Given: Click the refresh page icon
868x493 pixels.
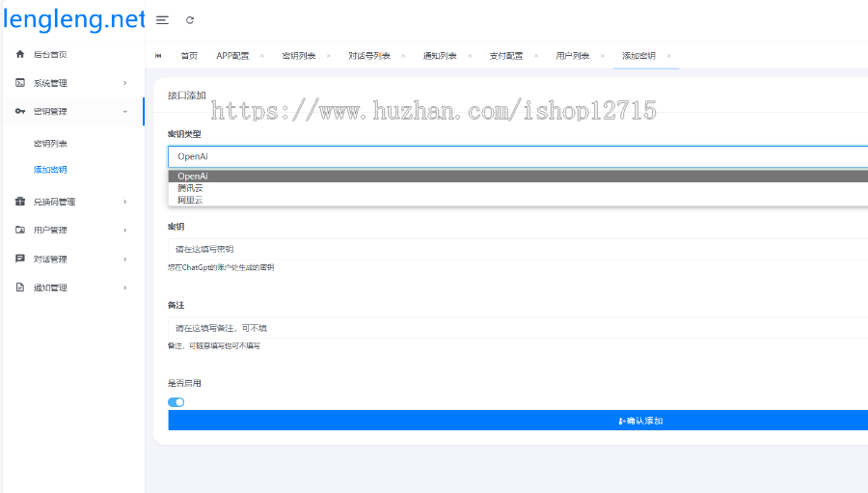Looking at the screenshot, I should pyautogui.click(x=190, y=20).
